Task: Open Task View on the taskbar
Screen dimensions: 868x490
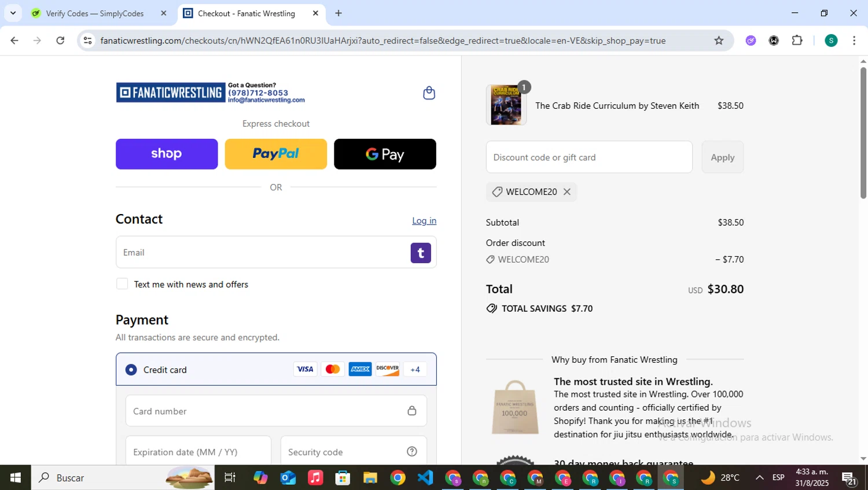Action: (x=230, y=478)
